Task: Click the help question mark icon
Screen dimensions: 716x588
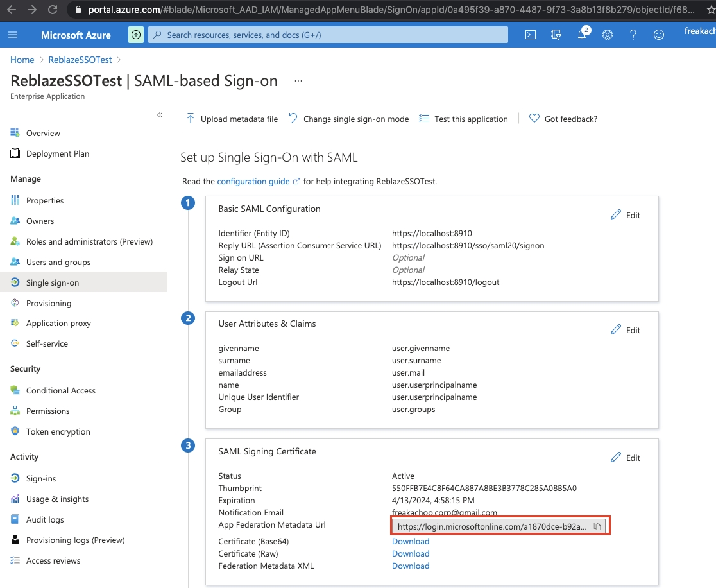Action: pos(633,35)
